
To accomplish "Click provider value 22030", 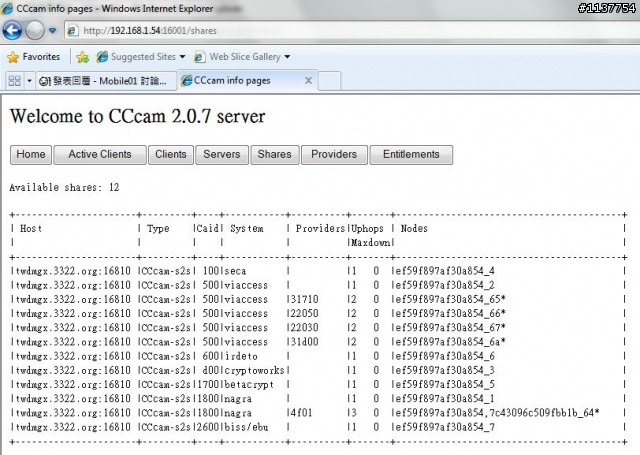I will tap(304, 328).
